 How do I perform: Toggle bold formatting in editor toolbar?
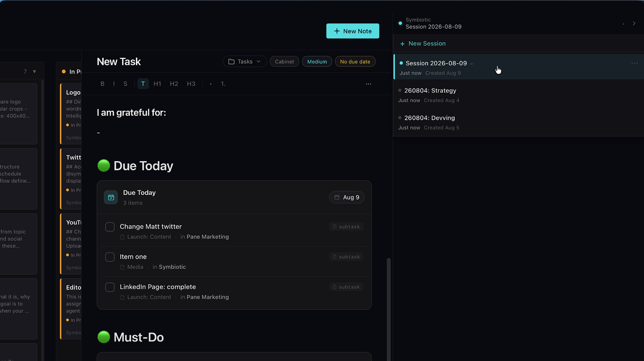[102, 84]
